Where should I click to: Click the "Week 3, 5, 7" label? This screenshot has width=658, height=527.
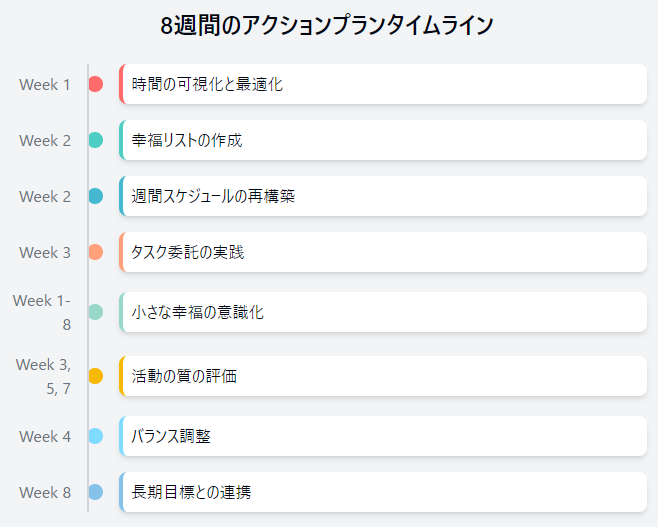tap(44, 376)
